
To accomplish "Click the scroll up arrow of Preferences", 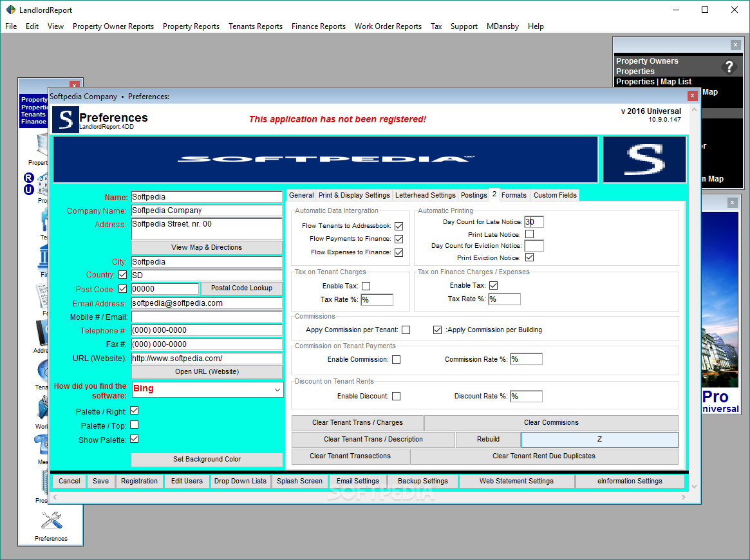I will tap(694, 110).
